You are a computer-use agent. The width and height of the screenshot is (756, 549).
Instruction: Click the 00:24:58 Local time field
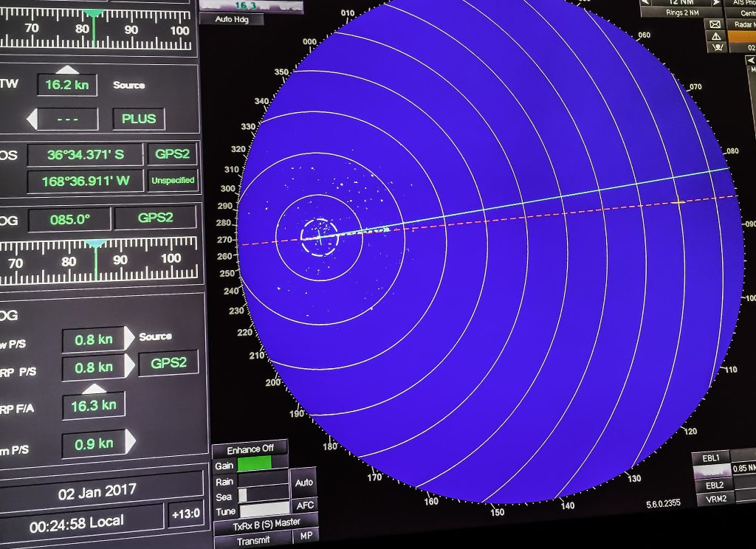pos(77,524)
